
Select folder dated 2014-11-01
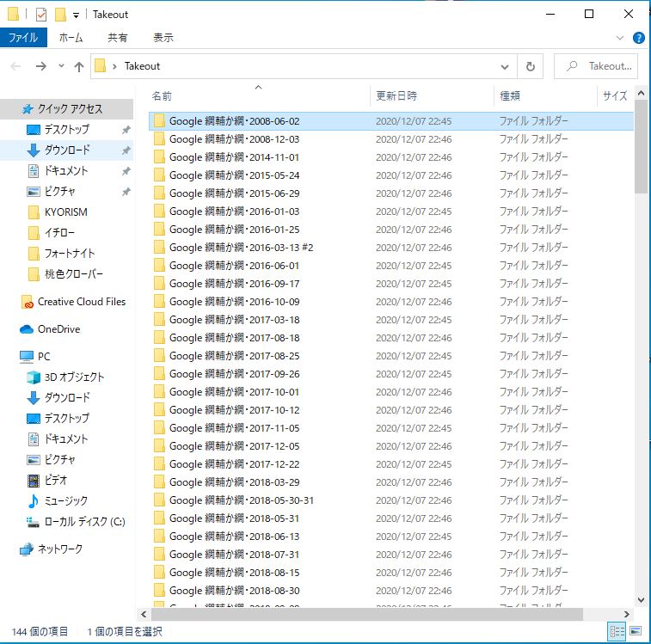tap(390, 157)
